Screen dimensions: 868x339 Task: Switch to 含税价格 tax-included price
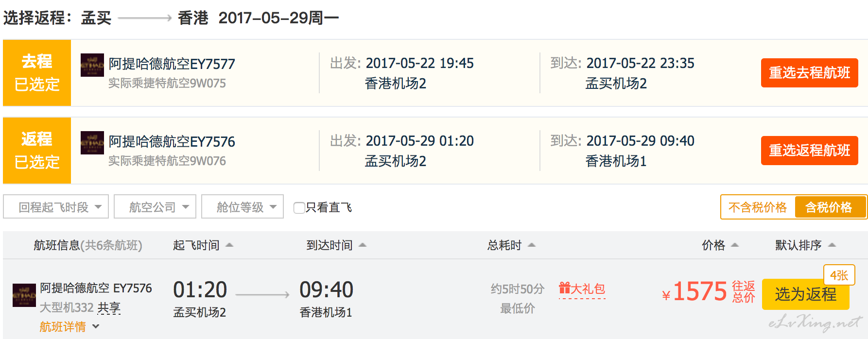pyautogui.click(x=830, y=207)
